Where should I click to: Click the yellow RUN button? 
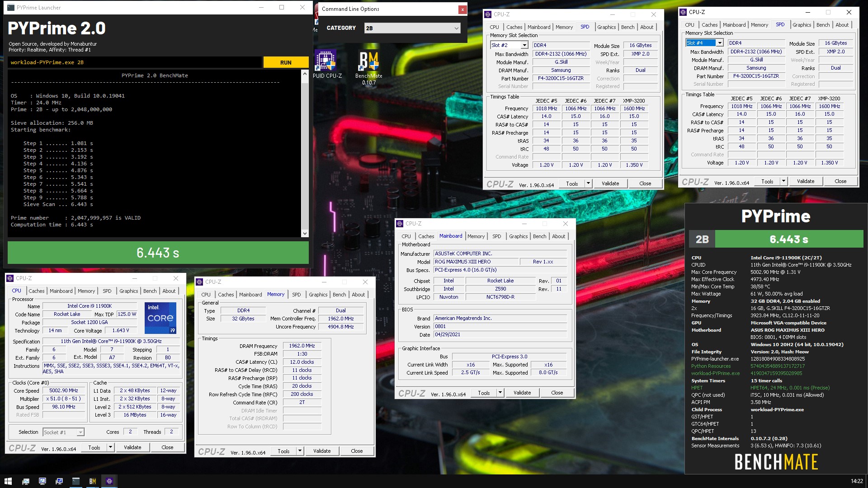pos(286,62)
